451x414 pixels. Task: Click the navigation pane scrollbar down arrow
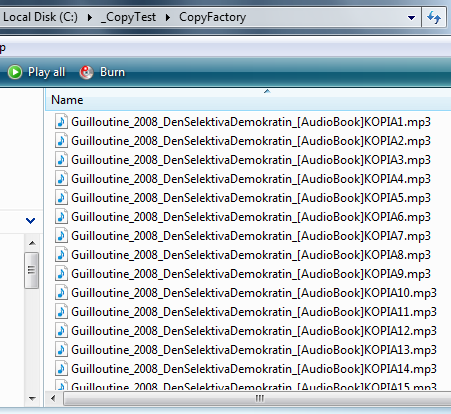[x=32, y=398]
